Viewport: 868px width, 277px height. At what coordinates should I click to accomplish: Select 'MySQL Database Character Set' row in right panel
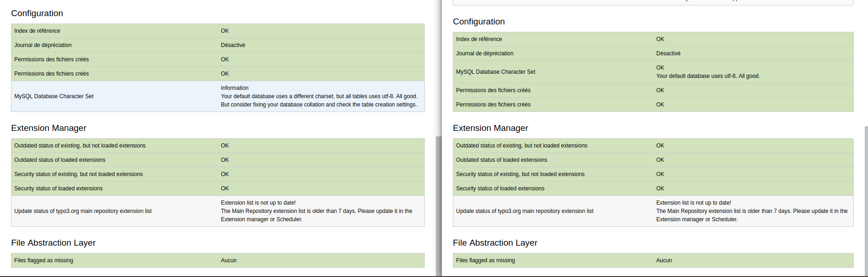(496, 72)
